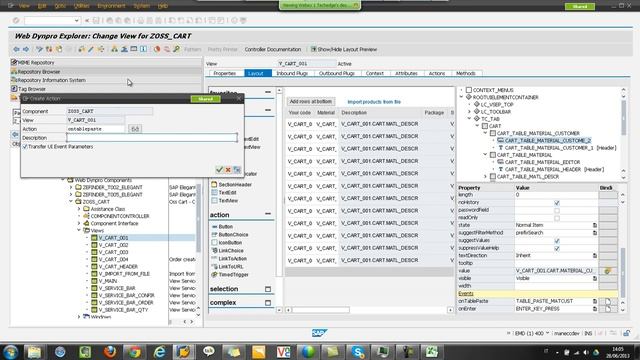Click the info icon in the toolbar
Screen dimensions: 640x360
click(143, 49)
